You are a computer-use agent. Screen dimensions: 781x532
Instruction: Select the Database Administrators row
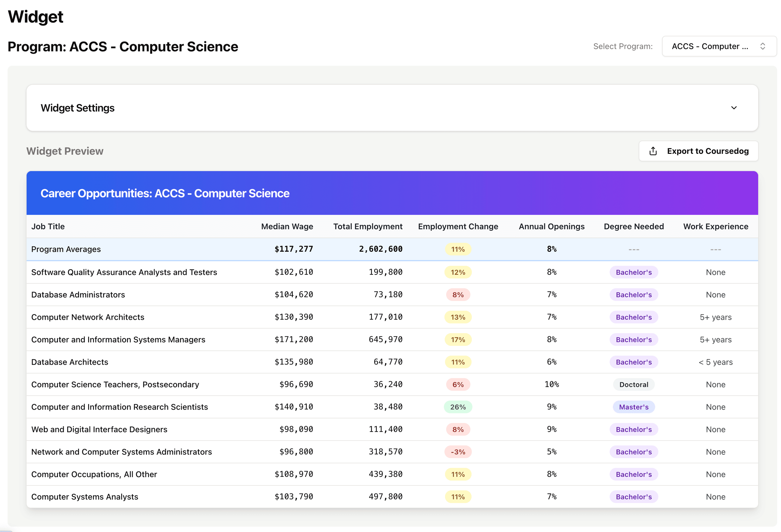coord(78,295)
